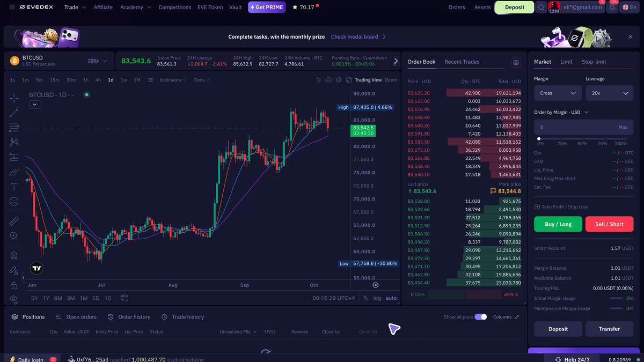Open chart settings gear icon
Viewport: 644px width, 362px height.
338,80
